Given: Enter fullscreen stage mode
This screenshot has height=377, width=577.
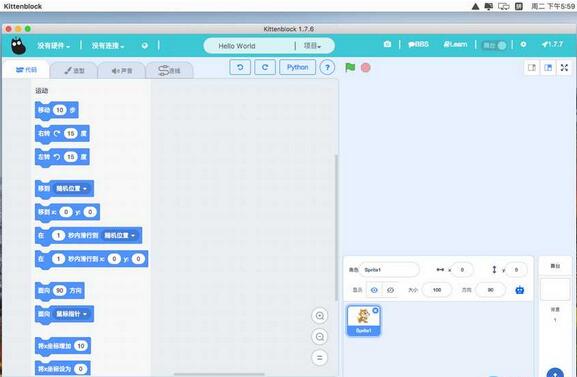Looking at the screenshot, I should (x=564, y=68).
